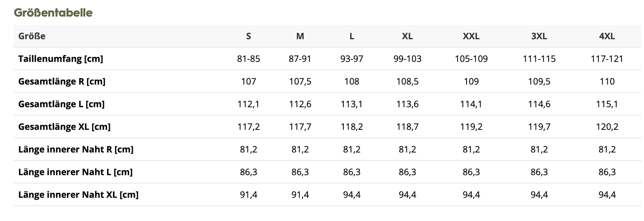Click the 81-85 waist value for S

(x=248, y=59)
